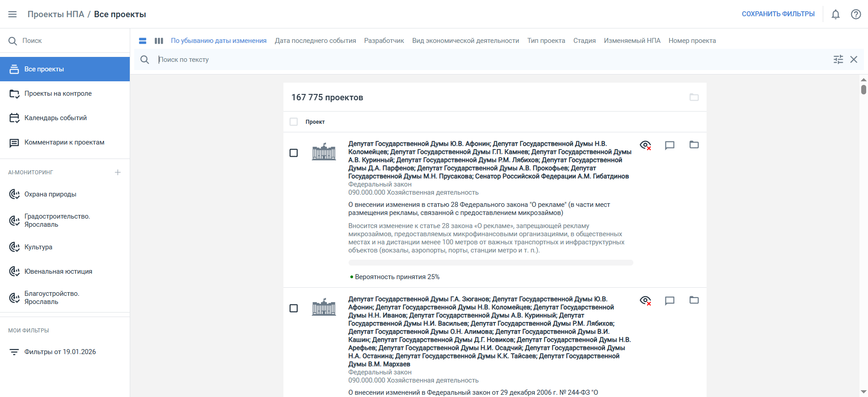
Task: Click the Проекты на контроле folder icon
Action: point(14,94)
